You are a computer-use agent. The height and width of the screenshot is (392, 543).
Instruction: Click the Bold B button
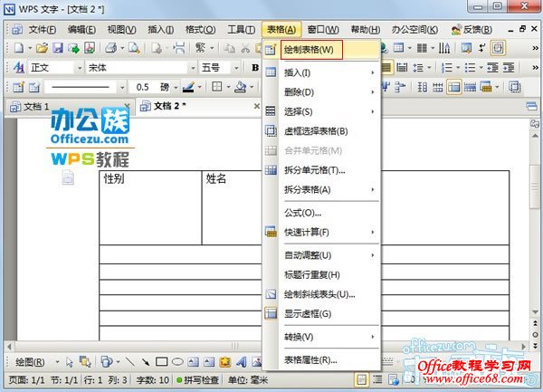[255, 68]
